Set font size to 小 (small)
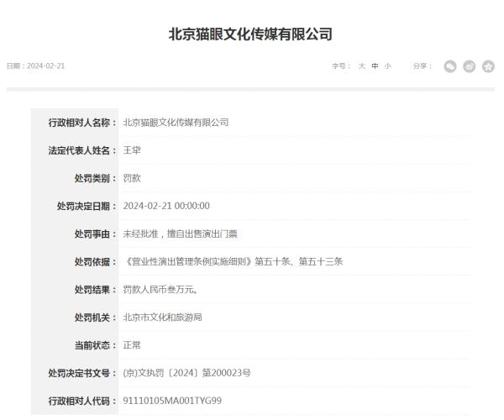This screenshot has height=420, width=504. click(387, 66)
